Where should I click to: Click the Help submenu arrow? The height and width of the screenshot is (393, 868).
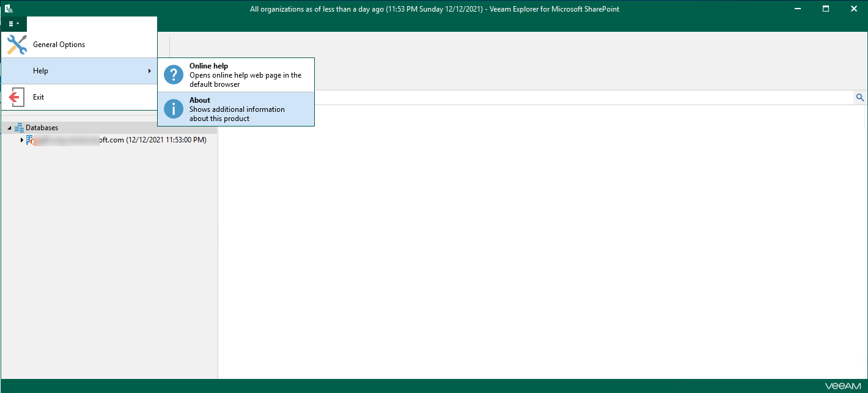coord(149,71)
